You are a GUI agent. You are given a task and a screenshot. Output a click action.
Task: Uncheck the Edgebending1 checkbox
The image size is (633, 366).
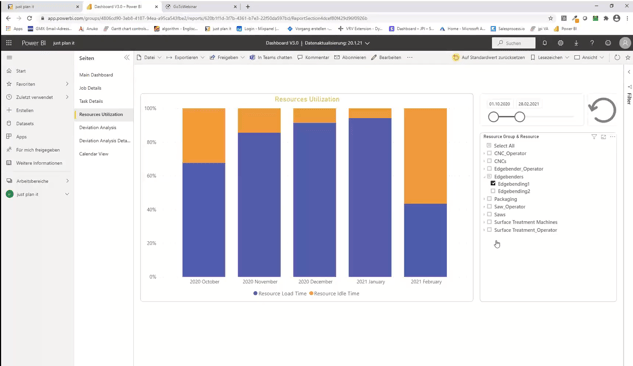[x=493, y=184]
